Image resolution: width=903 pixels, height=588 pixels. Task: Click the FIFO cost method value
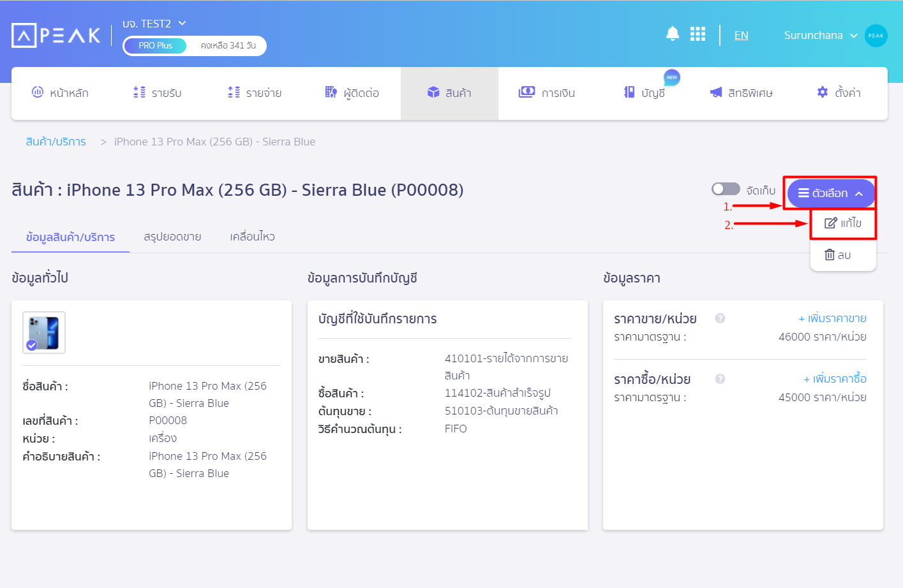[456, 429]
